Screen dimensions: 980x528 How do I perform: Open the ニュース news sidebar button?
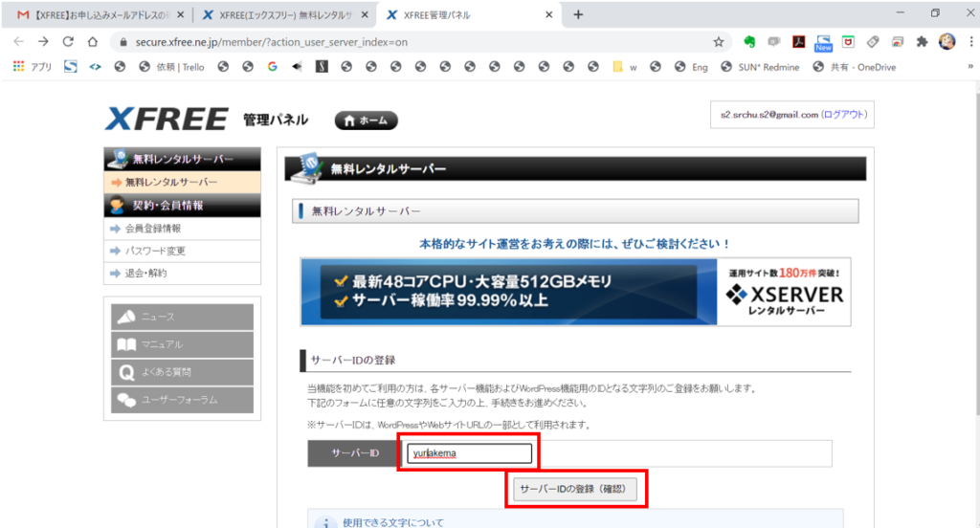pos(183,318)
